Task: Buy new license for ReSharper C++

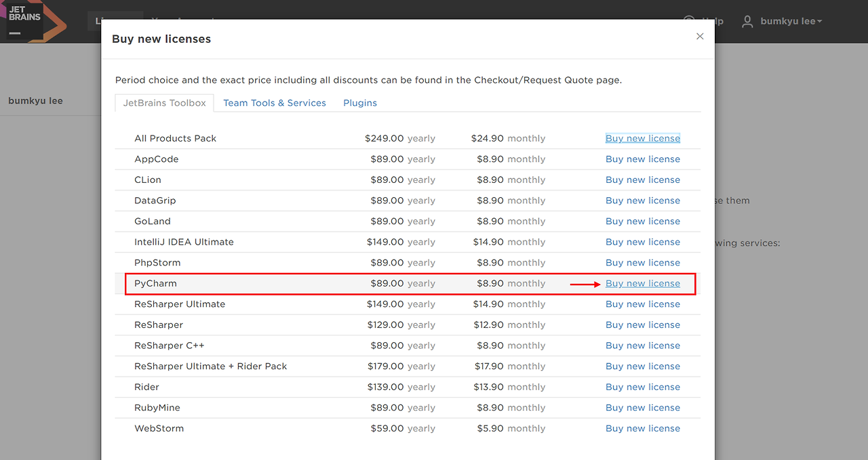Action: [x=643, y=346]
